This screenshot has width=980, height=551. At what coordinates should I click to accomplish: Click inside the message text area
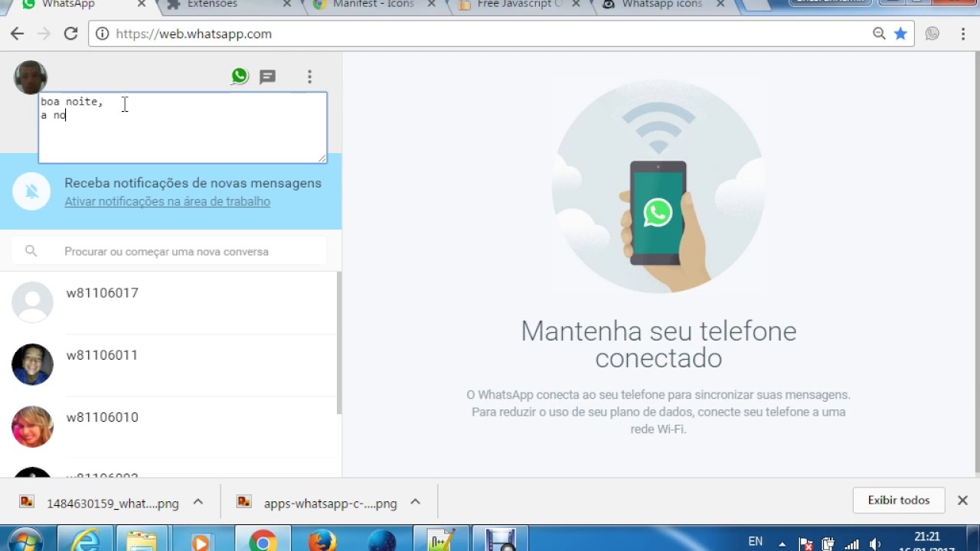click(x=183, y=128)
